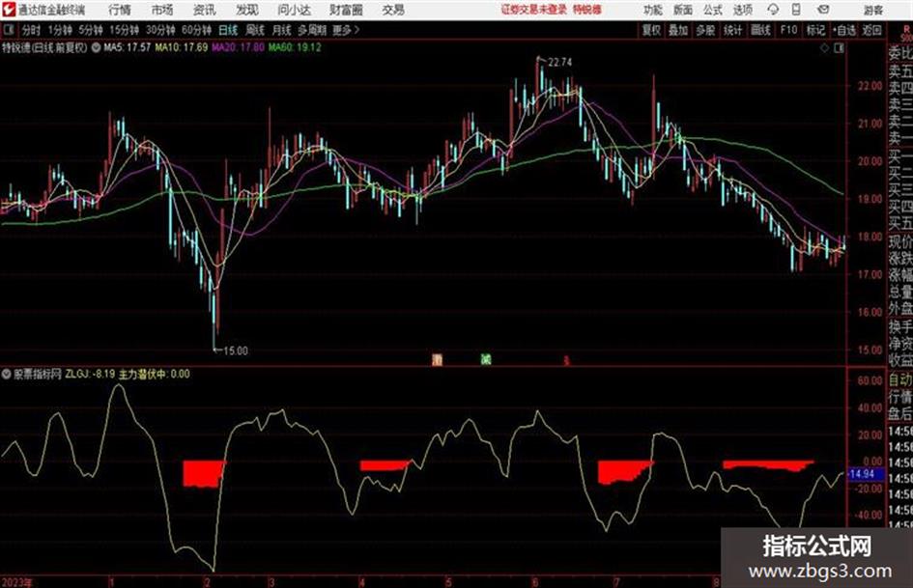The image size is (913, 588).
Task: Click the green info marker below chart
Action: pyautogui.click(x=486, y=359)
